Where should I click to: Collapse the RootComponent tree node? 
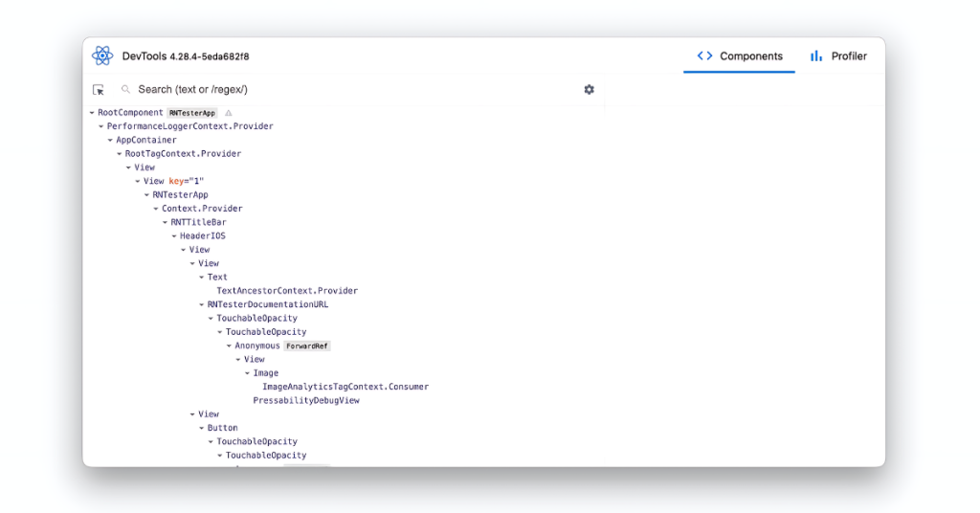point(92,113)
